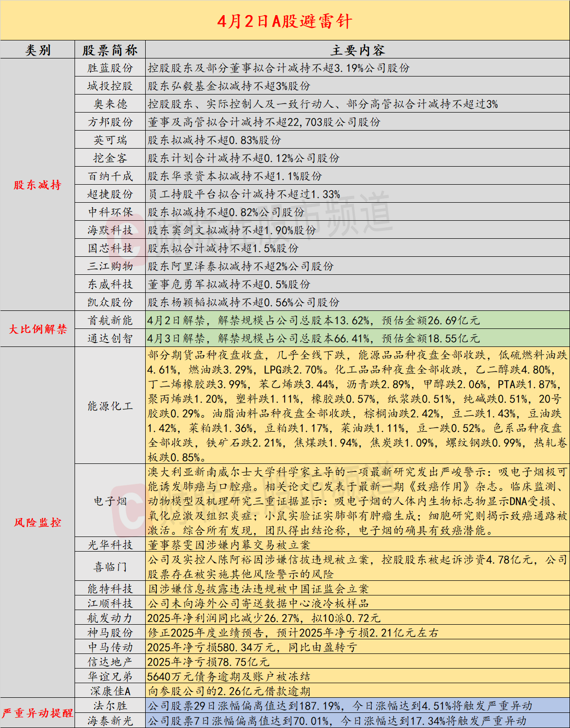Click the stock name 首航新能
Viewport: 570px width, 728px height.
pyautogui.click(x=110, y=321)
